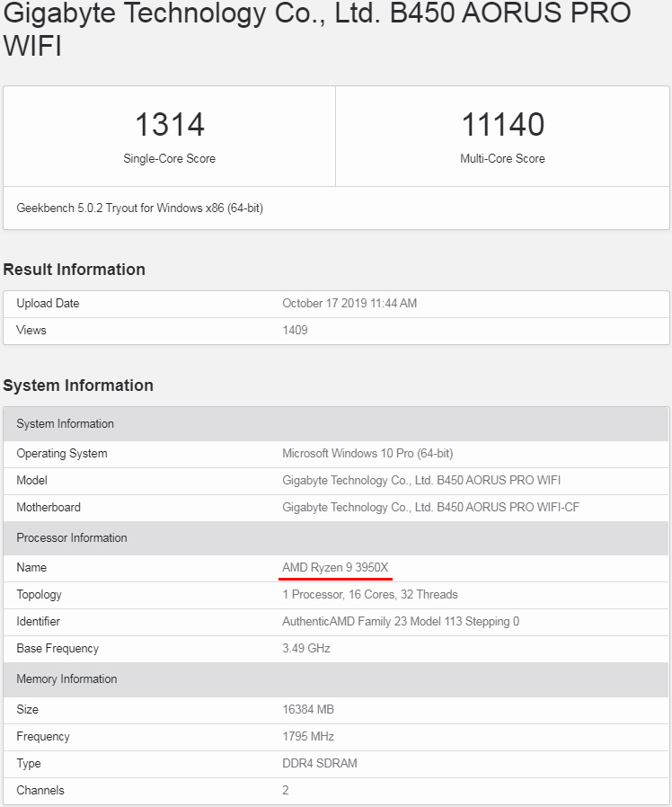Screen dimensions: 672x807
Task: Click the memory Size label
Action: (27, 709)
